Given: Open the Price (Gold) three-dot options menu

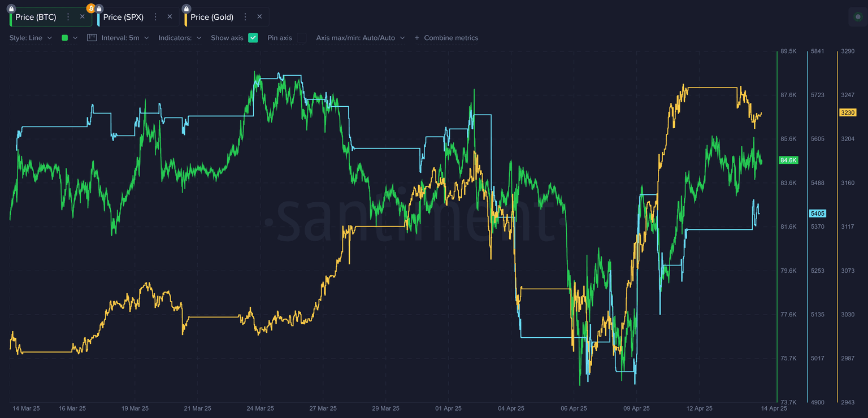Looking at the screenshot, I should click(245, 17).
